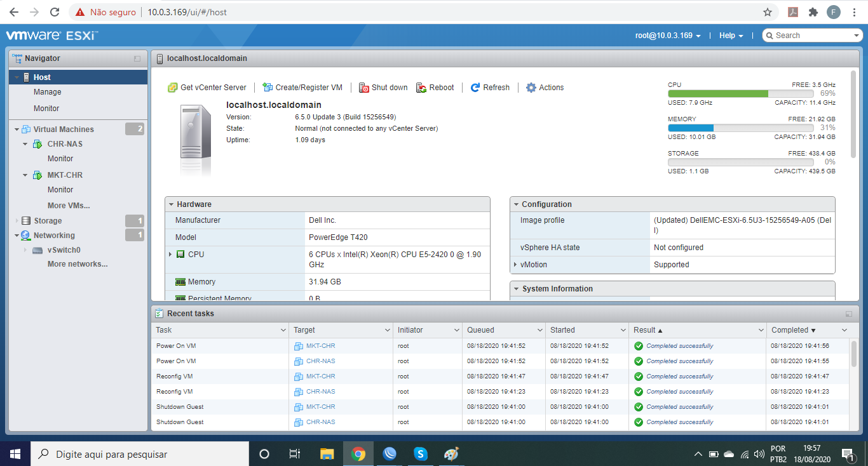This screenshot has width=868, height=466.
Task: Open File Explorer from the taskbar
Action: (327, 454)
